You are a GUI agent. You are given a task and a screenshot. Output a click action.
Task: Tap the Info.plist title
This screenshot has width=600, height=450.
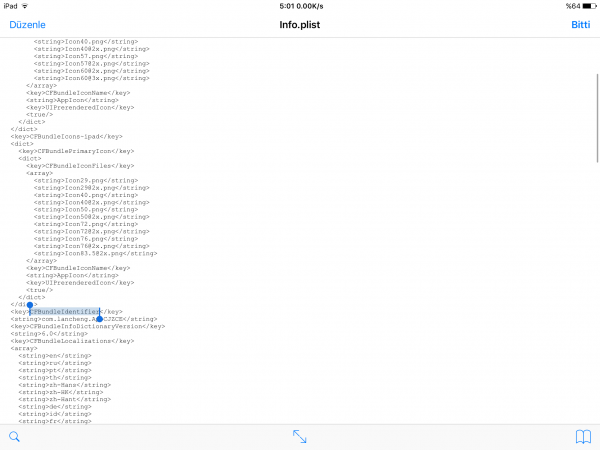point(300,25)
